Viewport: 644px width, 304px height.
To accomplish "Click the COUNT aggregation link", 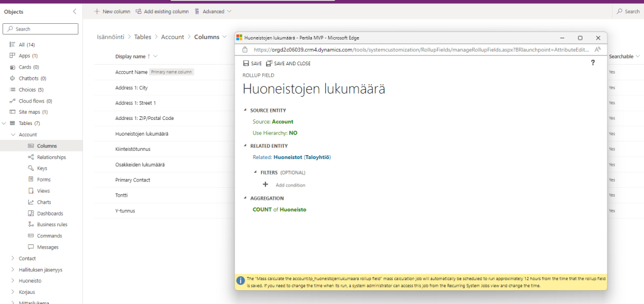I will (262, 209).
